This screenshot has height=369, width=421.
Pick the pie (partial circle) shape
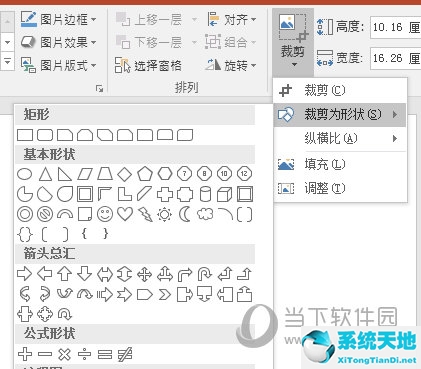(x=25, y=194)
